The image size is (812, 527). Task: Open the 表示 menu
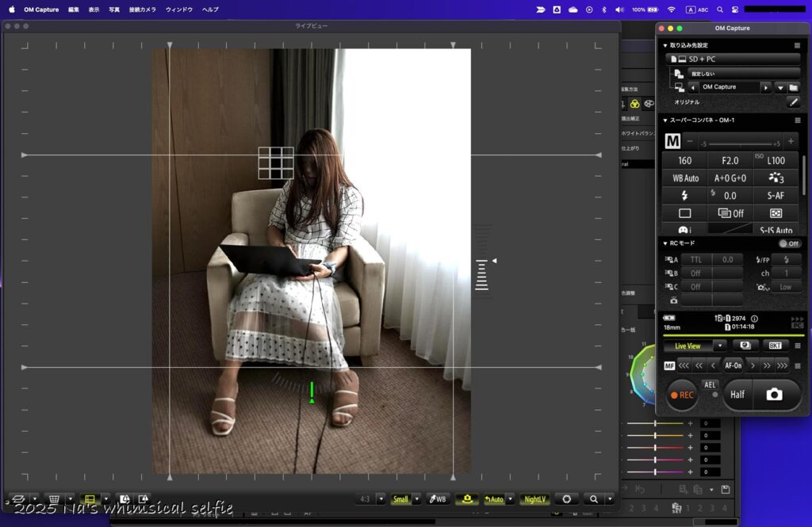[94, 10]
